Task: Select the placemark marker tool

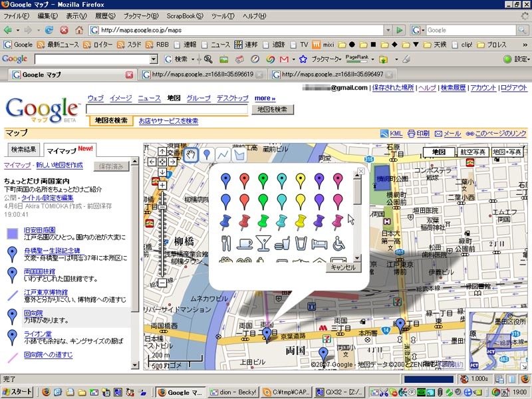Action: click(207, 155)
